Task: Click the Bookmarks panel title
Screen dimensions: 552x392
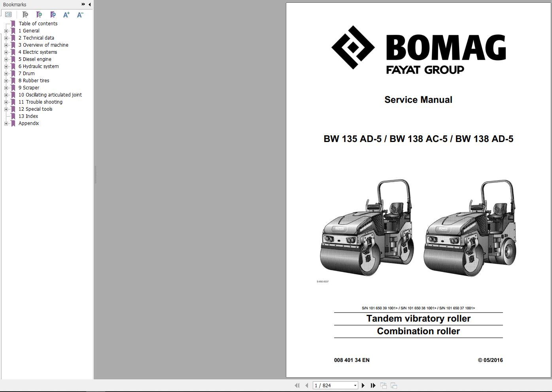Action: (15, 5)
